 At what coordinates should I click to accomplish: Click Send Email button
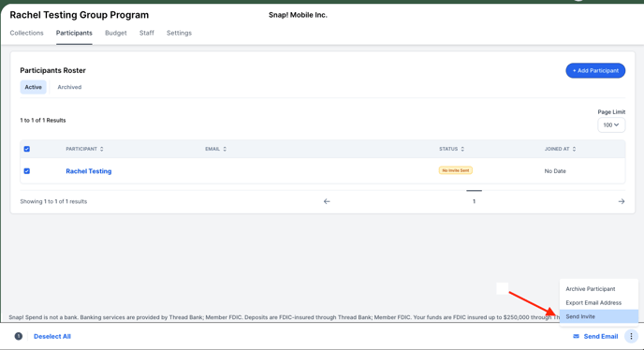595,336
